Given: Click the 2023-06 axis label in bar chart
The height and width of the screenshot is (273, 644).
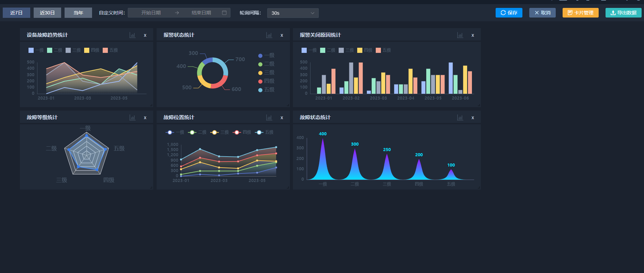Looking at the screenshot, I should 460,98.
